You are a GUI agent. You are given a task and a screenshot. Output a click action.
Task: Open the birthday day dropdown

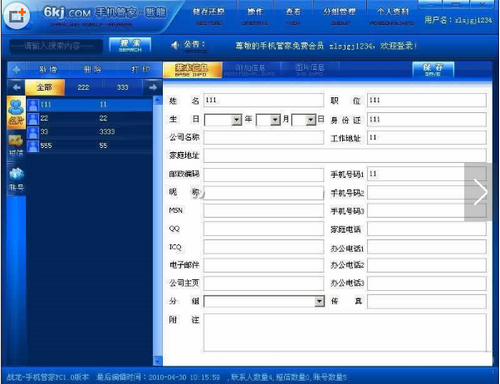pyautogui.click(x=311, y=120)
